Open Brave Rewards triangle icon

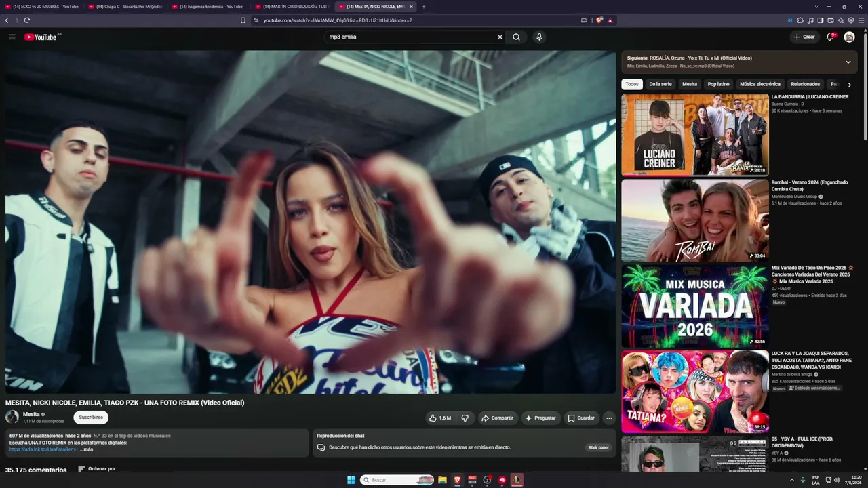point(610,20)
